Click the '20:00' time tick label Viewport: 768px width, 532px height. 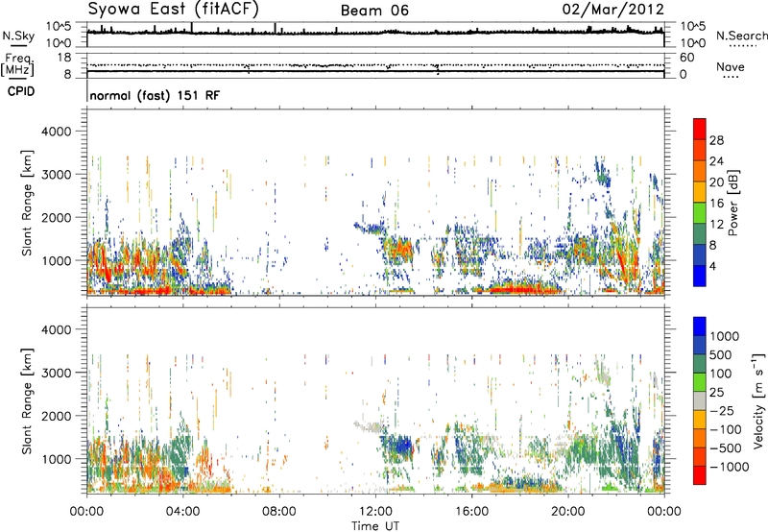(567, 512)
